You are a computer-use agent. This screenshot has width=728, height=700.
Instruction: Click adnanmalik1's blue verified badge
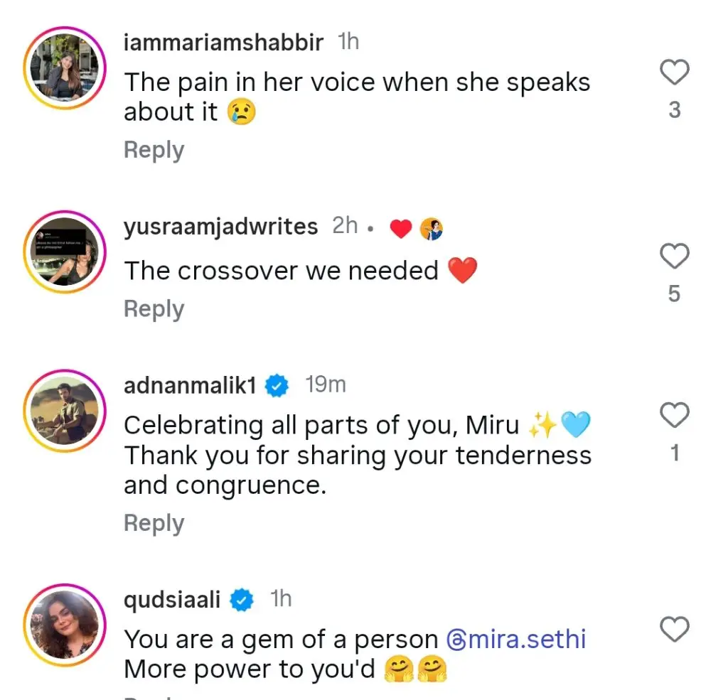(x=277, y=386)
